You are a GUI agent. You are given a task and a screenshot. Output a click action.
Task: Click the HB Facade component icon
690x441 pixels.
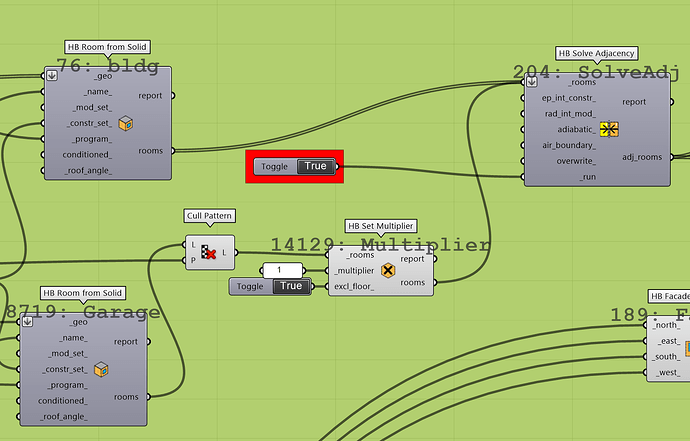coord(686,348)
